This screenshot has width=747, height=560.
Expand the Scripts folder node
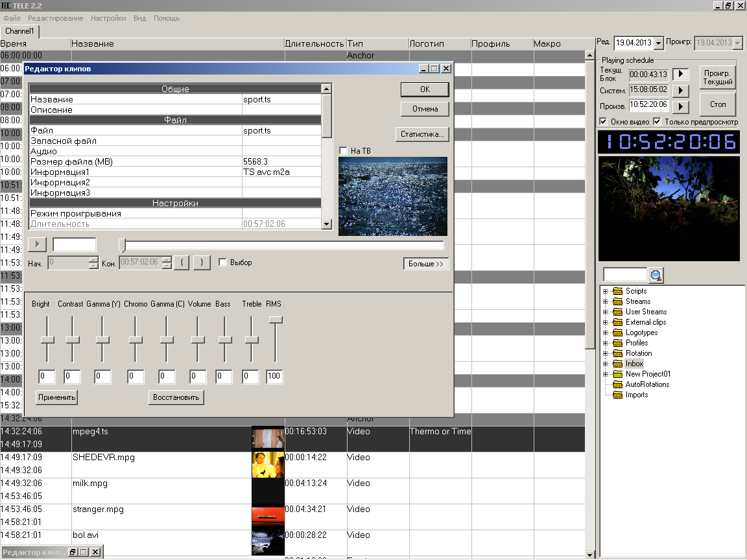(x=605, y=291)
